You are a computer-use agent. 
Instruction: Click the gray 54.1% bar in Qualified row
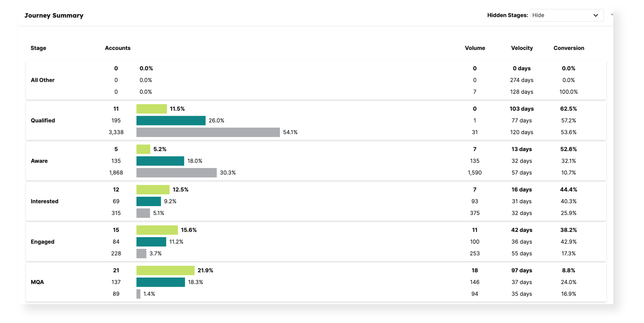pyautogui.click(x=208, y=132)
